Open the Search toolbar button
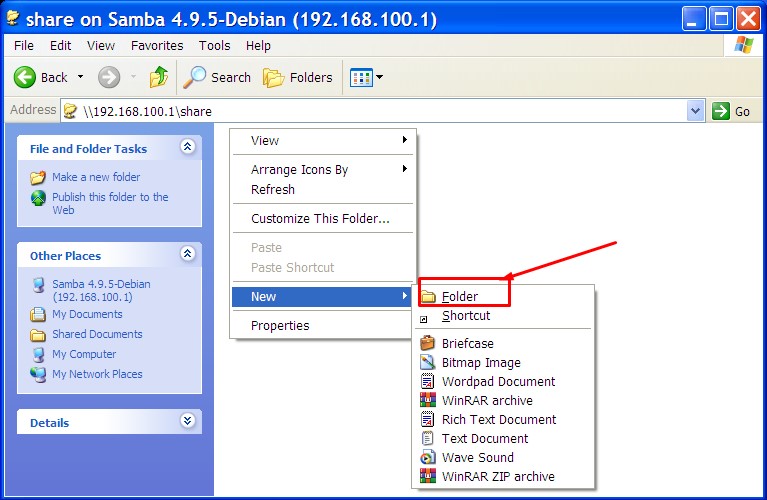Image resolution: width=767 pixels, height=500 pixels. pos(218,77)
